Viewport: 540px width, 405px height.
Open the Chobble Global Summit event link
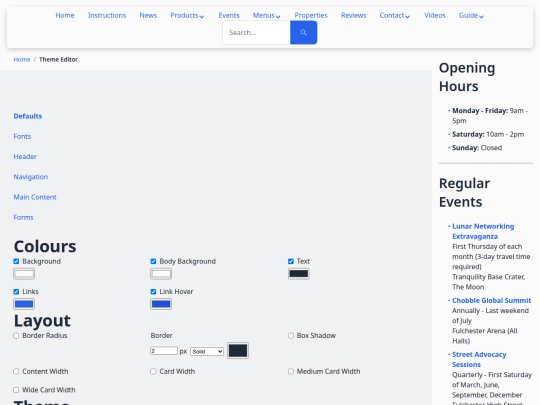pyautogui.click(x=491, y=301)
